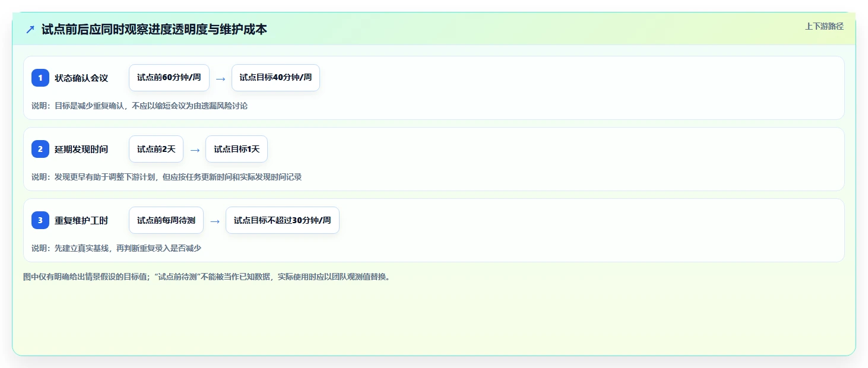Image resolution: width=868 pixels, height=368 pixels.
Task: Click the footer note about 情景假设的目标值
Action: pyautogui.click(x=207, y=277)
